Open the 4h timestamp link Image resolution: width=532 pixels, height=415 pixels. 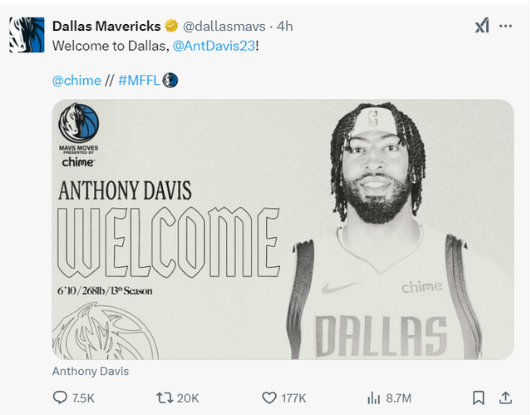[x=284, y=27]
